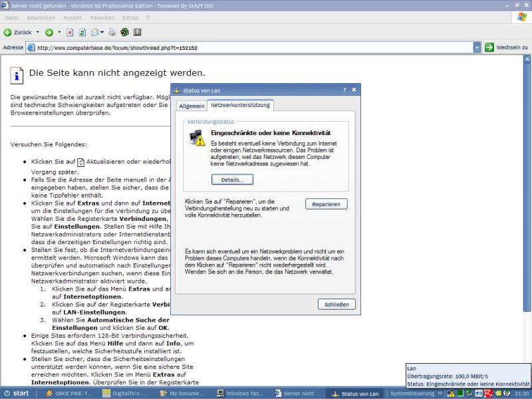
Task: Click the browser vertical scrollbar
Action: (x=527, y=188)
